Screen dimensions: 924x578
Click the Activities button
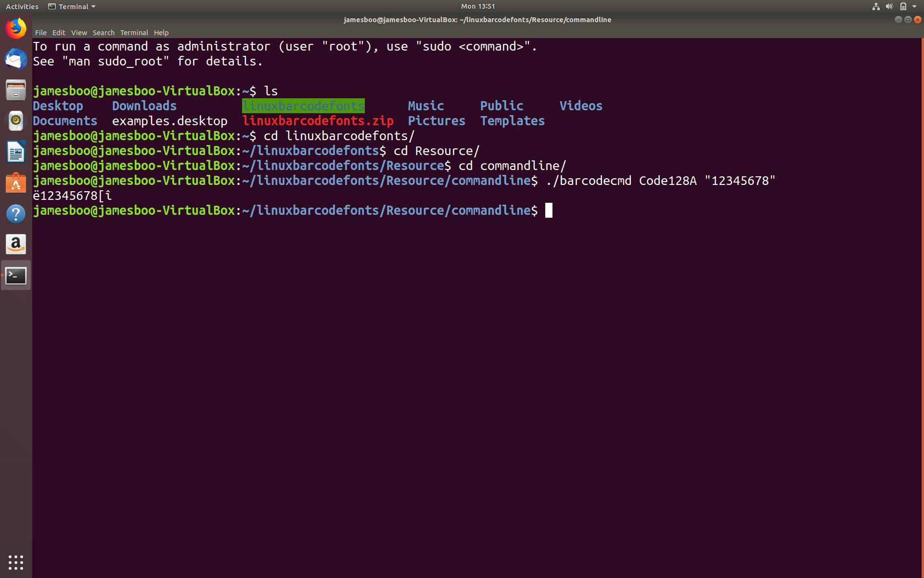[x=22, y=6]
